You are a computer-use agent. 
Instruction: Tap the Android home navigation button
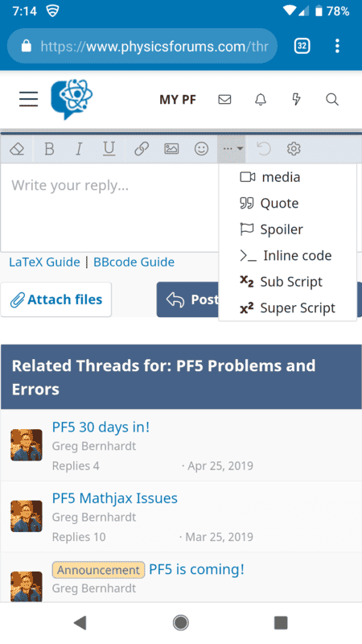pyautogui.click(x=180, y=622)
